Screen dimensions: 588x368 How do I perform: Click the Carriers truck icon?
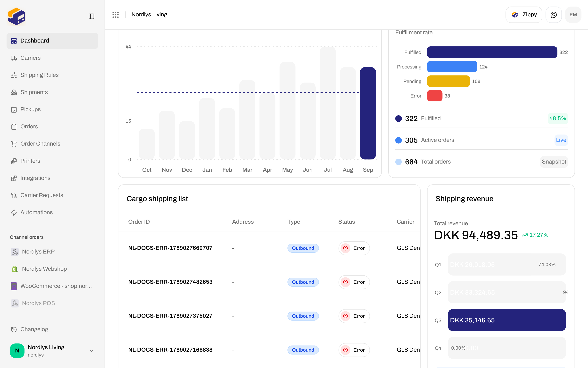point(14,58)
